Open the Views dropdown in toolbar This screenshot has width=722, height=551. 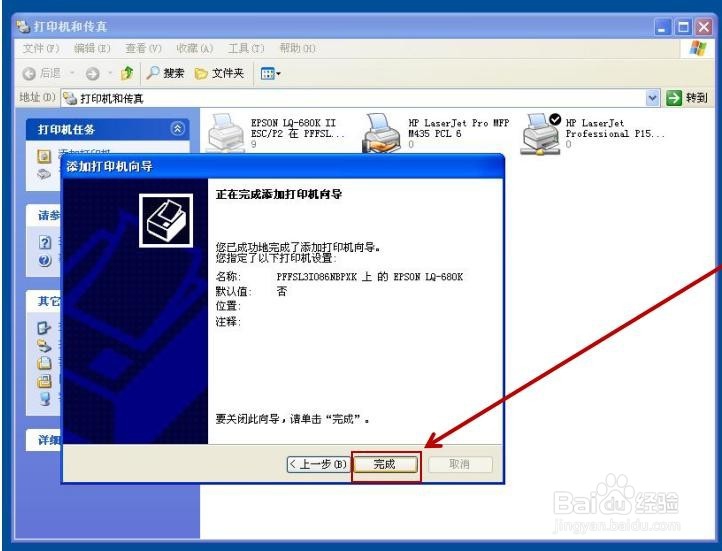pyautogui.click(x=270, y=73)
